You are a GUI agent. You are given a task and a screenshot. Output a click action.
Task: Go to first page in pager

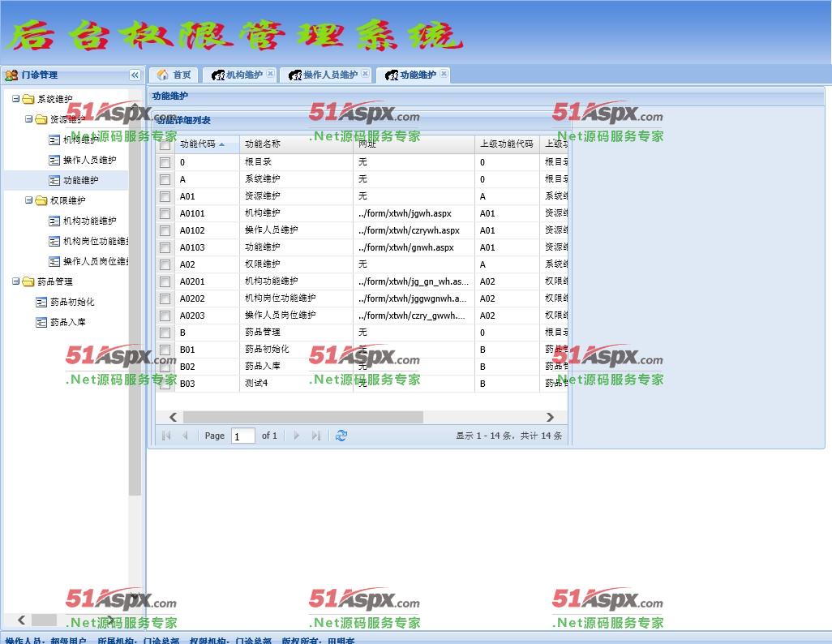tap(166, 436)
